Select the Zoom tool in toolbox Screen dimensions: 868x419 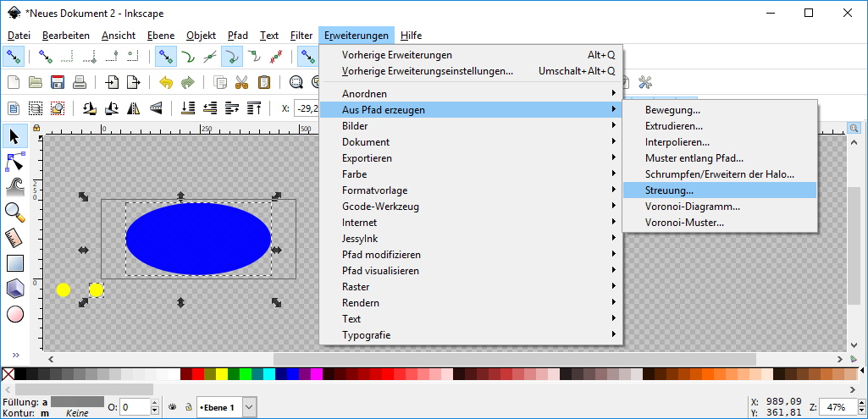[14, 212]
